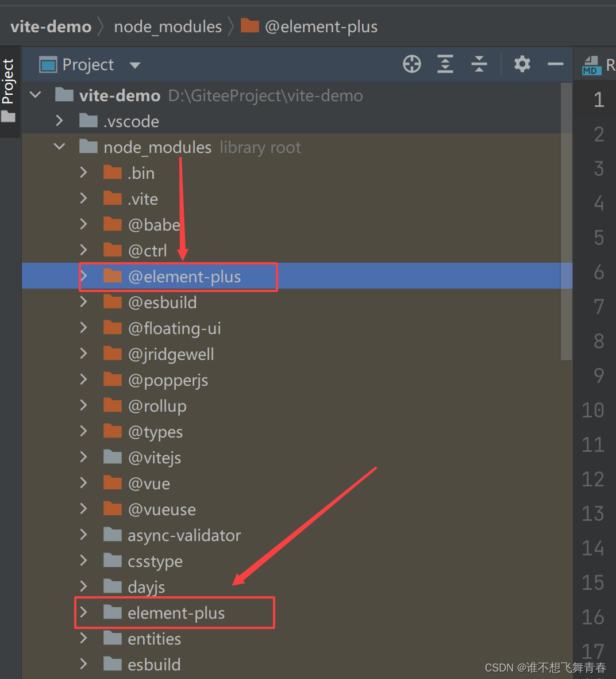Screen dimensions: 616x679
Task: Click the Select Opened File crosshair icon
Action: pyautogui.click(x=411, y=64)
